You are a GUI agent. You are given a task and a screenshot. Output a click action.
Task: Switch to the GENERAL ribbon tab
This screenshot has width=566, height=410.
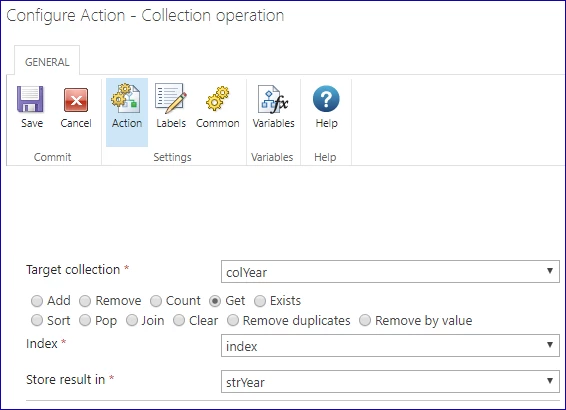click(x=47, y=62)
